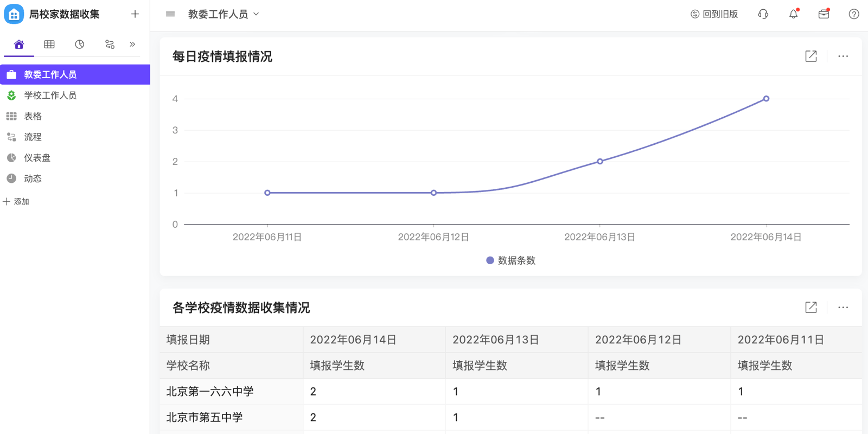868x434 pixels.
Task: Click the 2022年06月14日 data point on chart
Action: coord(766,99)
